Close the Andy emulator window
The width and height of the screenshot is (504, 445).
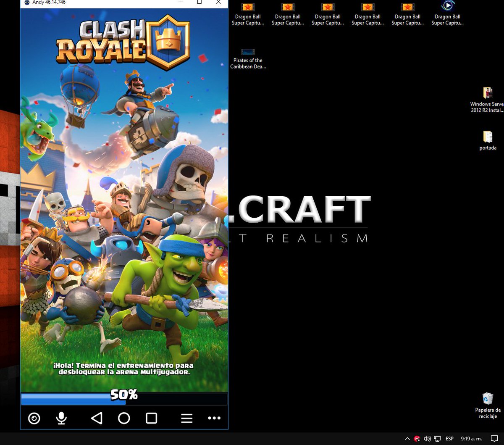(218, 2)
